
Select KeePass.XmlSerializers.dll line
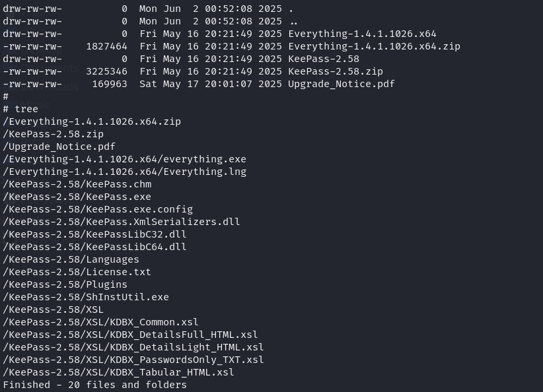pyautogui.click(x=121, y=222)
